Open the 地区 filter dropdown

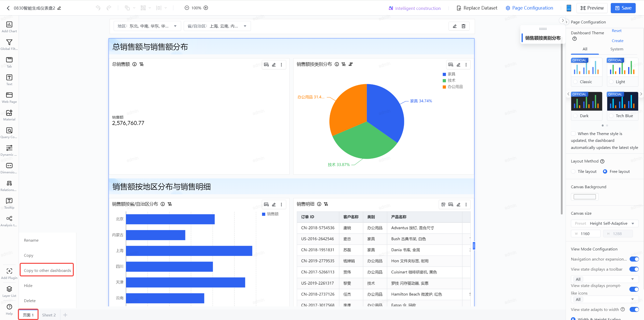point(147,26)
